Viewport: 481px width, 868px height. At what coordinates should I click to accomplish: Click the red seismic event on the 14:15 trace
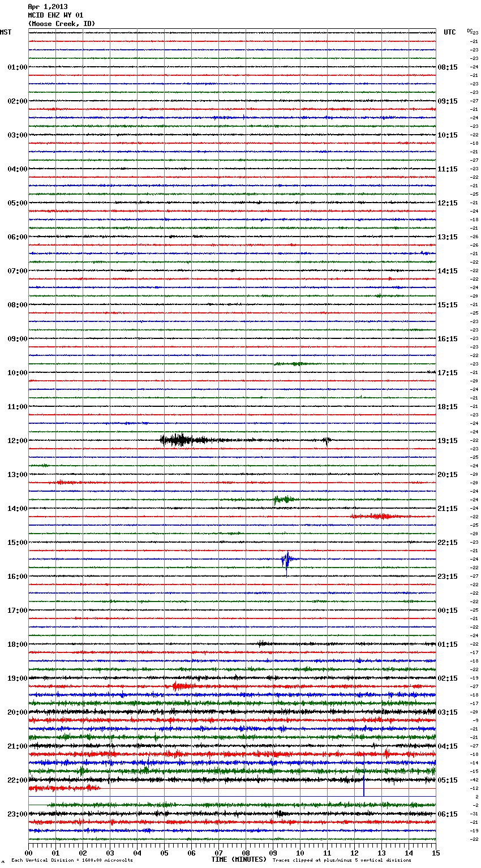point(379,517)
